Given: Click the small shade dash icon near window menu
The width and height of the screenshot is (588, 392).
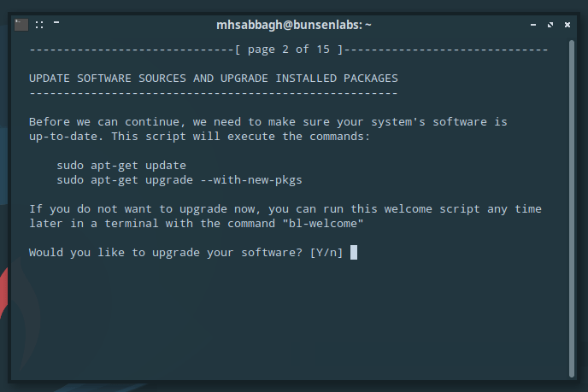Looking at the screenshot, I should point(56,22).
